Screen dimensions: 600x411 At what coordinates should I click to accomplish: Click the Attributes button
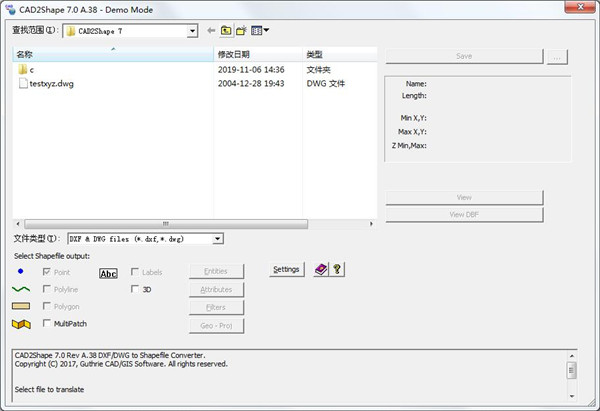tap(216, 290)
